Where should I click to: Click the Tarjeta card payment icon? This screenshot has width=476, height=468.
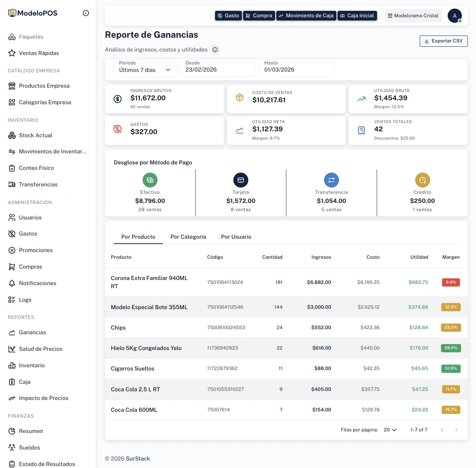(x=241, y=180)
